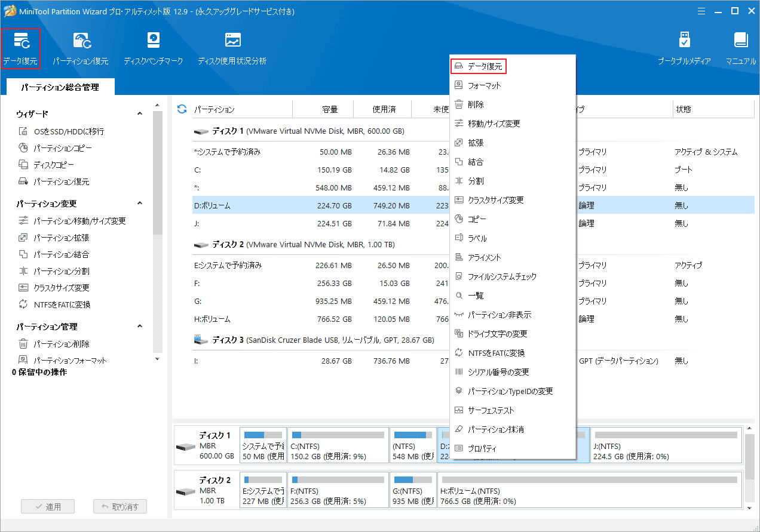Select パーティション分割 in sidebar
760x532 pixels.
(54, 271)
